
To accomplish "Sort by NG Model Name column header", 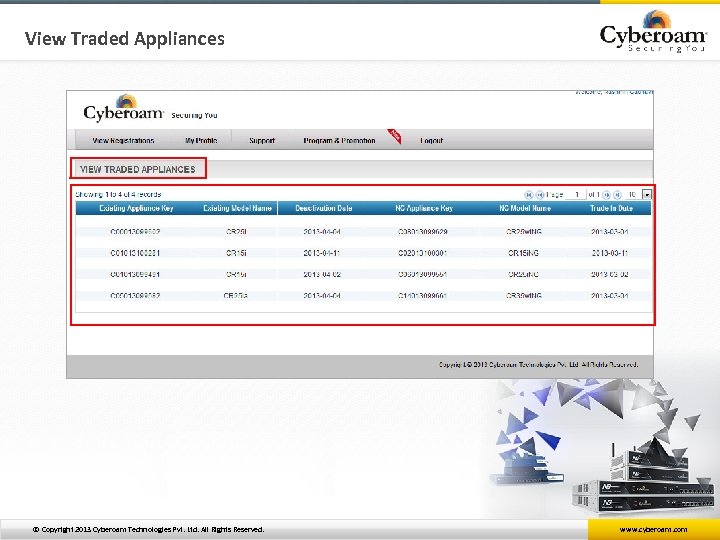I will click(525, 208).
